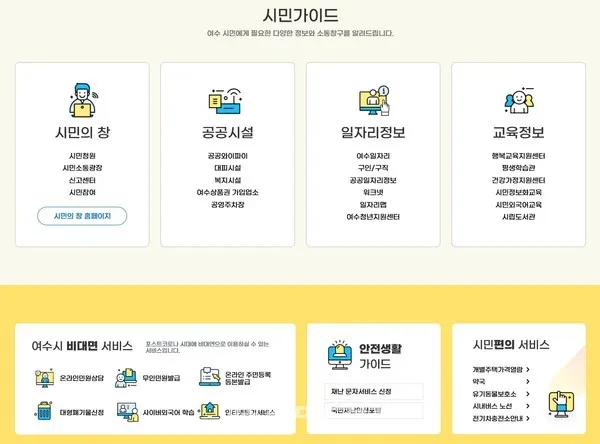Image resolution: width=600 pixels, height=444 pixels.
Task: Click the 안전생활 가이드 siren icon
Action: pyautogui.click(x=339, y=355)
